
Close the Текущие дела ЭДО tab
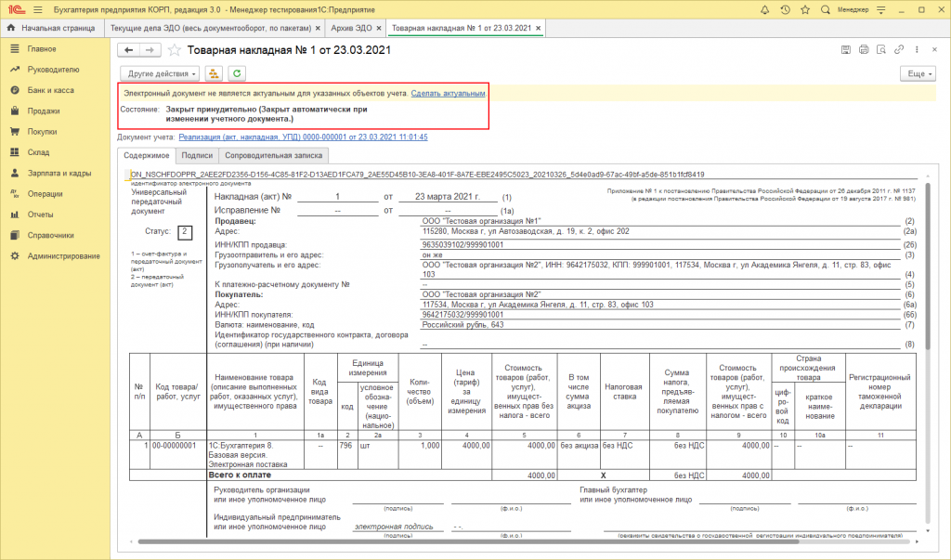coord(318,28)
